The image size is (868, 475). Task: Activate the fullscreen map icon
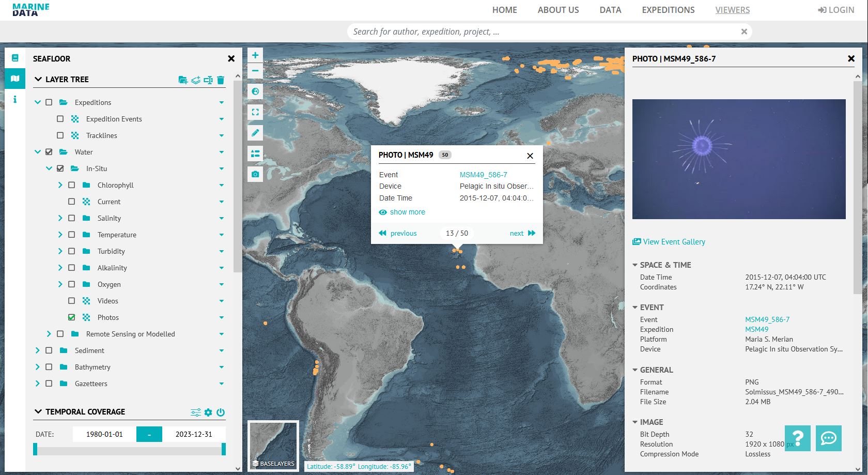(x=255, y=112)
